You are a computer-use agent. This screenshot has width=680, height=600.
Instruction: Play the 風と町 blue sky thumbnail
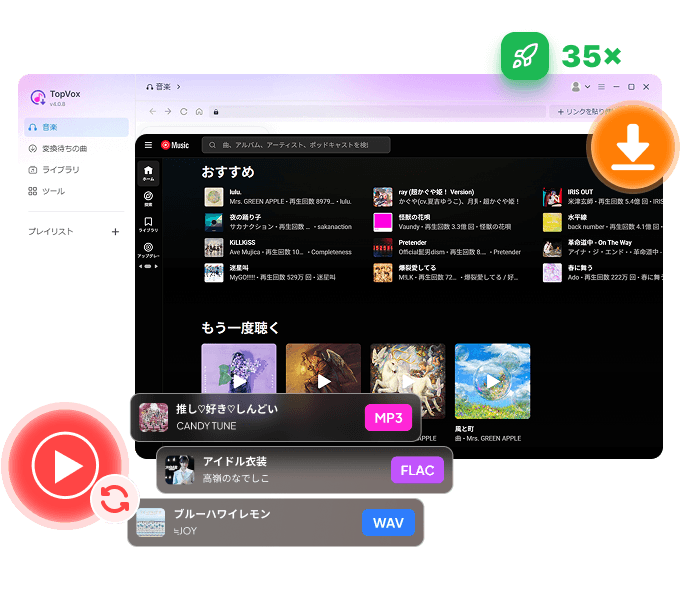coord(492,382)
